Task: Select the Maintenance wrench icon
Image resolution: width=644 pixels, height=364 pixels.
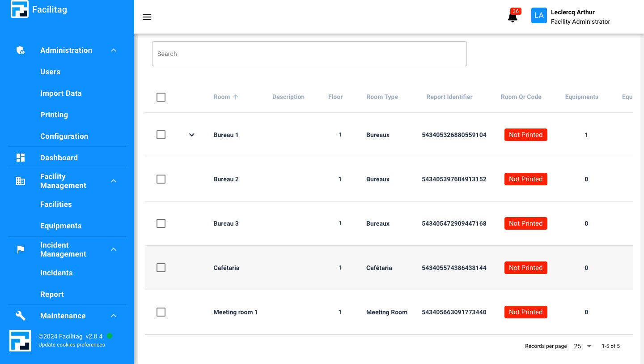Action: point(21,316)
